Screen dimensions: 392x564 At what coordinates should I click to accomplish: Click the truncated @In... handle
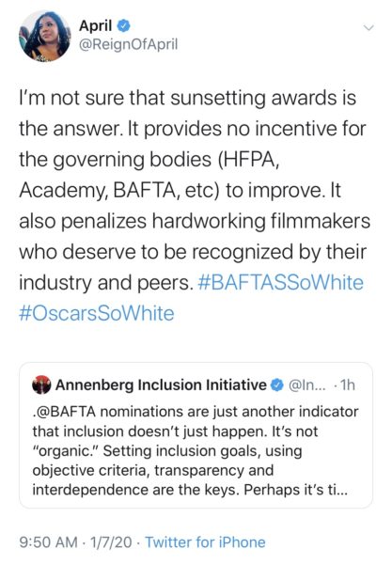307,385
